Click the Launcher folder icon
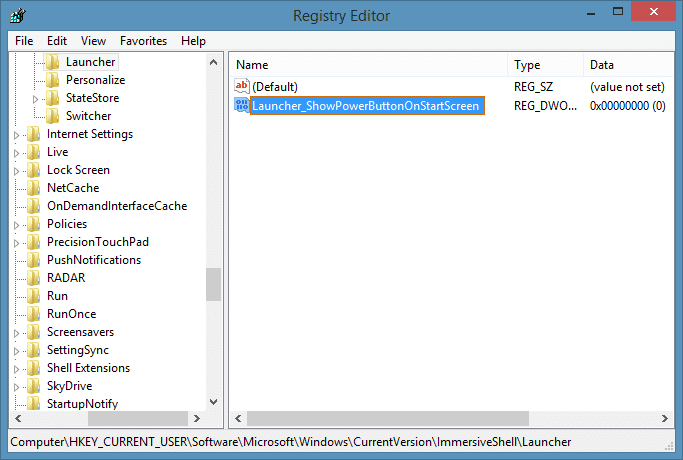Image resolution: width=683 pixels, height=460 pixels. (x=53, y=62)
